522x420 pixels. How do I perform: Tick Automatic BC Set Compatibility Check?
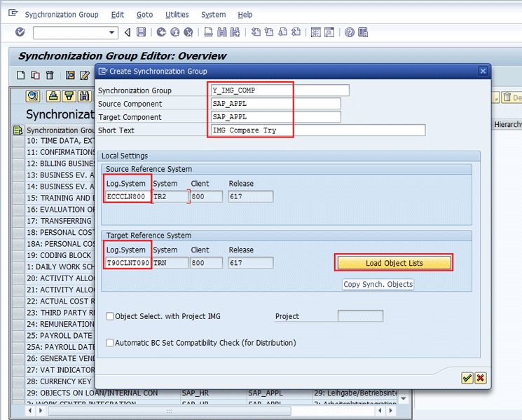[x=110, y=343]
